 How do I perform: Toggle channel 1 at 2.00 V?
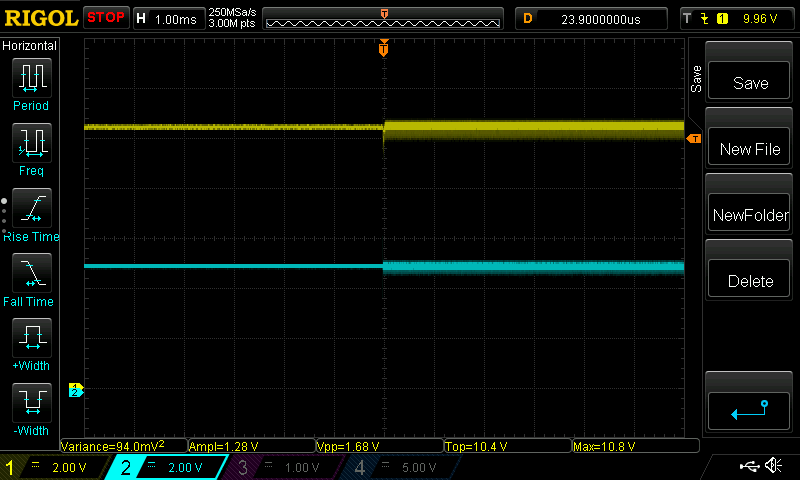(x=54, y=467)
